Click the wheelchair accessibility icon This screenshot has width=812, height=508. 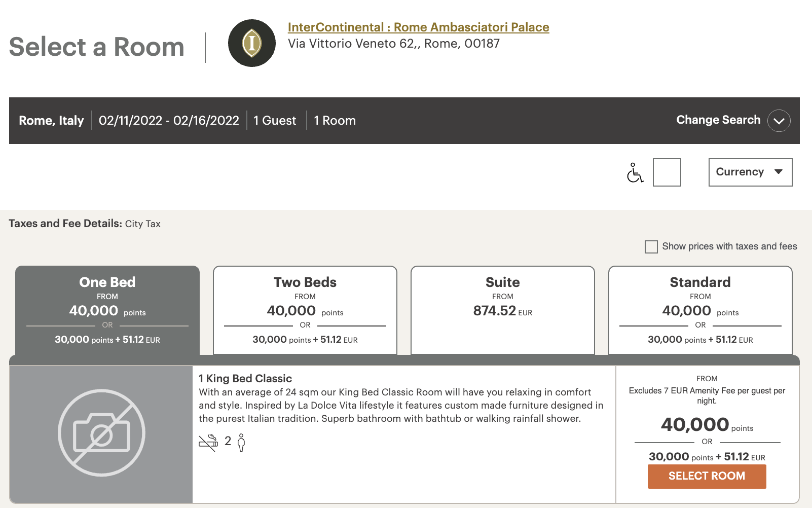coord(635,172)
